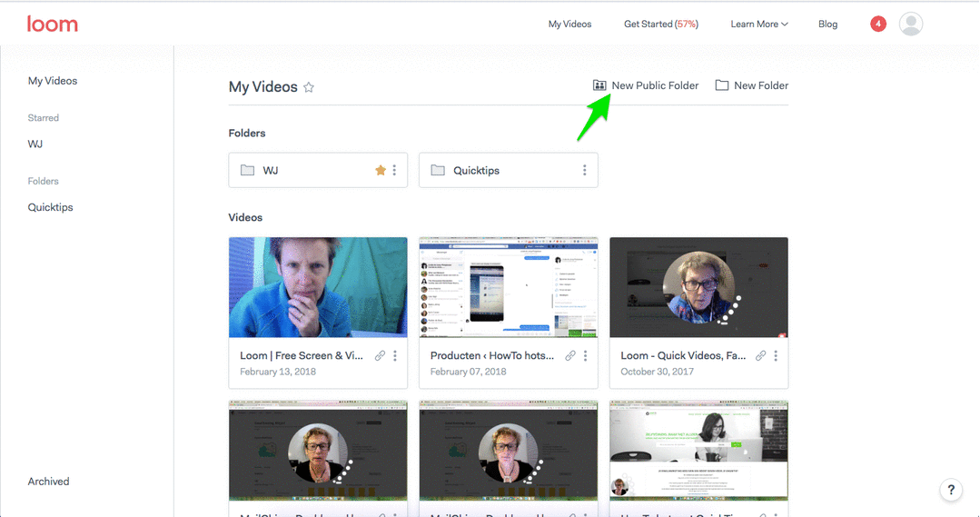This screenshot has width=980, height=517.
Task: Click the WJ folder card icon
Action: pos(248,170)
